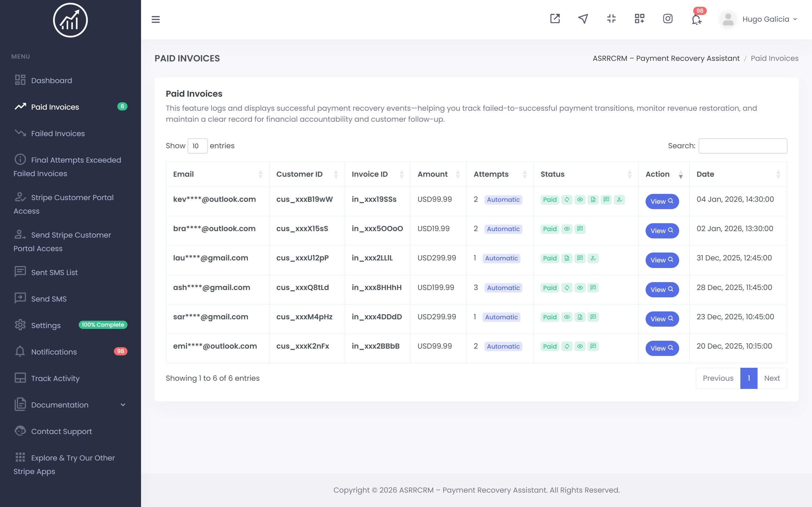
Task: Click the exit fullscreen icon in header
Action: point(611,19)
